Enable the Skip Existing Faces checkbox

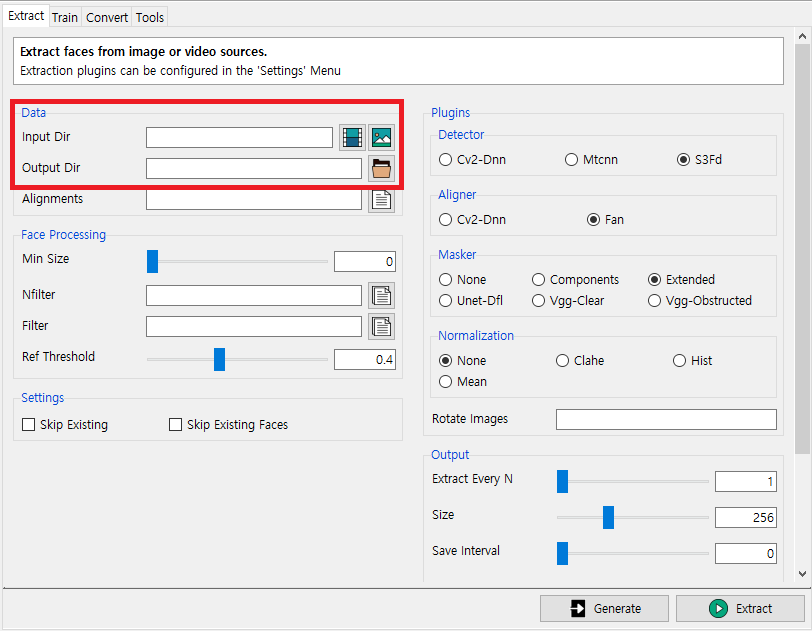[x=176, y=425]
